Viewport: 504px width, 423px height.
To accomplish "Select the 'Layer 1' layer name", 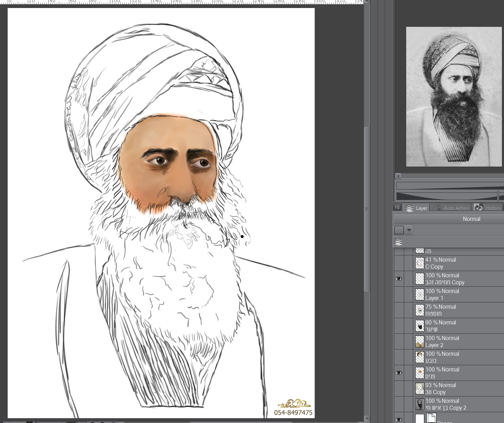I will click(x=434, y=298).
